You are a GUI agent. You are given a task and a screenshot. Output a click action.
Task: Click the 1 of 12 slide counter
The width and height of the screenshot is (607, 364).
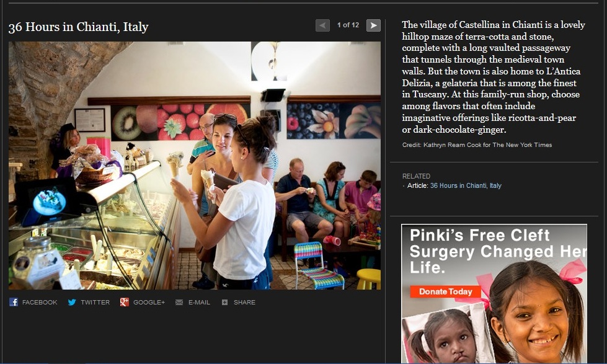[348, 25]
